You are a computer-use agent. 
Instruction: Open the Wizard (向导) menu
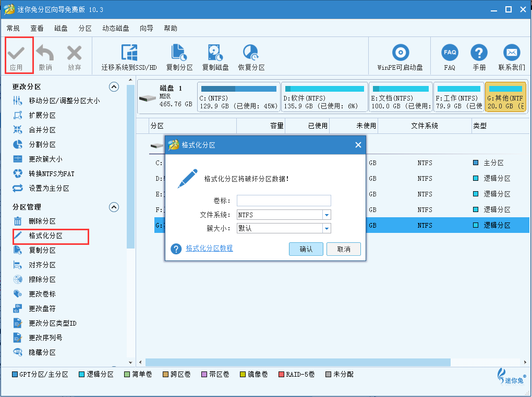147,28
